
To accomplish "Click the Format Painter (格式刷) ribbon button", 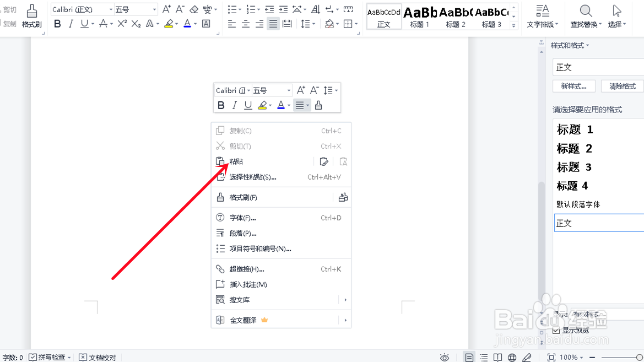I will (x=31, y=16).
